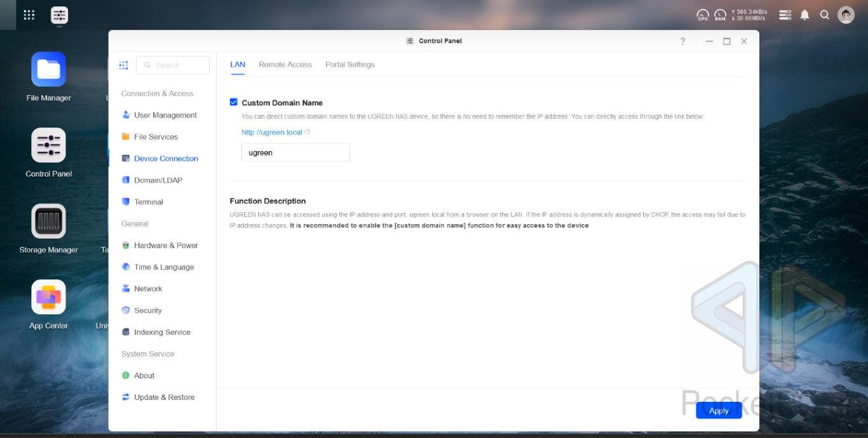This screenshot has width=868, height=438.
Task: Click the System Service section label
Action: pos(147,354)
